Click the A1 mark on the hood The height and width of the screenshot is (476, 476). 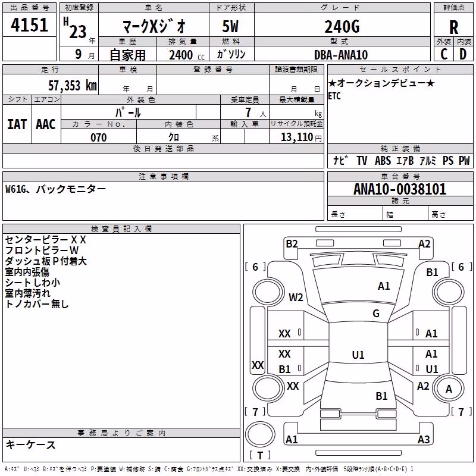(x=384, y=286)
